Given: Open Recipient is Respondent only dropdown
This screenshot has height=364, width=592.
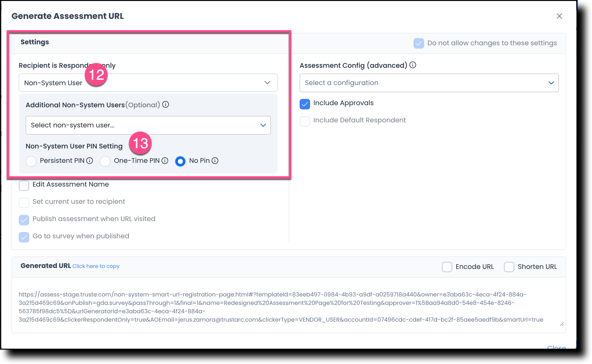Looking at the screenshot, I should 148,83.
